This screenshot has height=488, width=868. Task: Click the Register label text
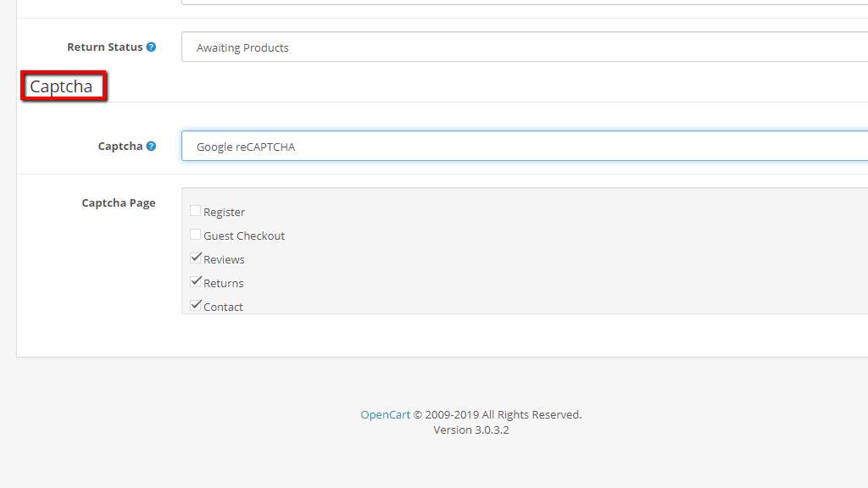pyautogui.click(x=224, y=212)
